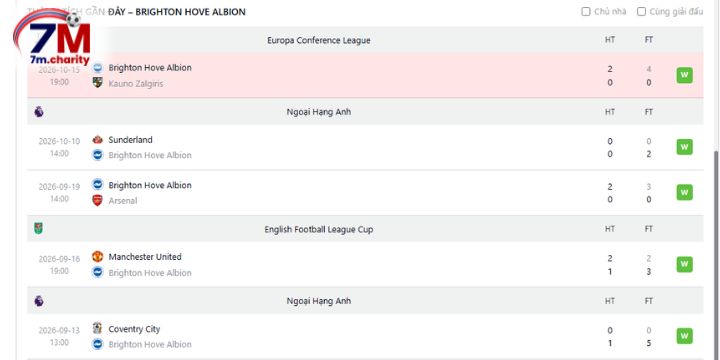Open the Kauno Zalgiris team link
720x360 pixels.
click(x=135, y=84)
